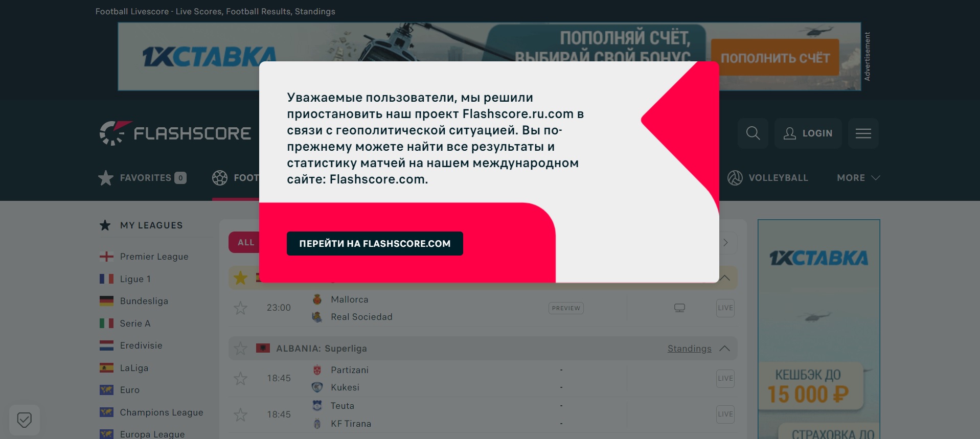Click the My Leagues star icon
The height and width of the screenshot is (439, 980).
pyautogui.click(x=105, y=225)
